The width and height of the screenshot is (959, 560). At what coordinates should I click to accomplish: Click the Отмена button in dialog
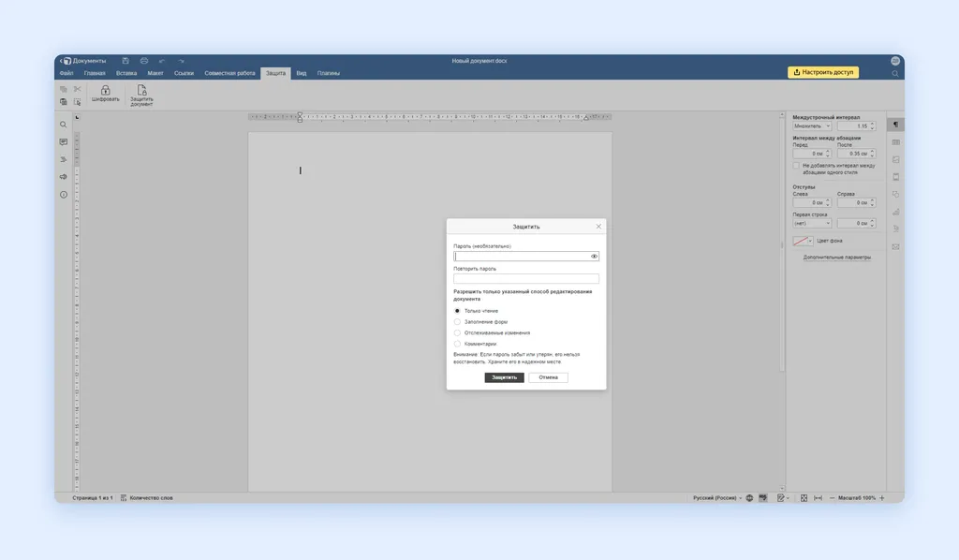[548, 377]
